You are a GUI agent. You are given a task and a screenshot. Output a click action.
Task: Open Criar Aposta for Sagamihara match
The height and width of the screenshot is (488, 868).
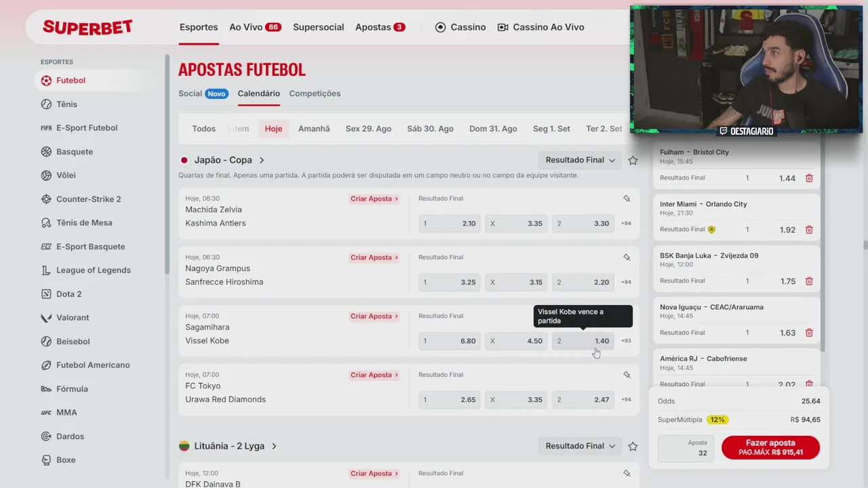point(374,317)
